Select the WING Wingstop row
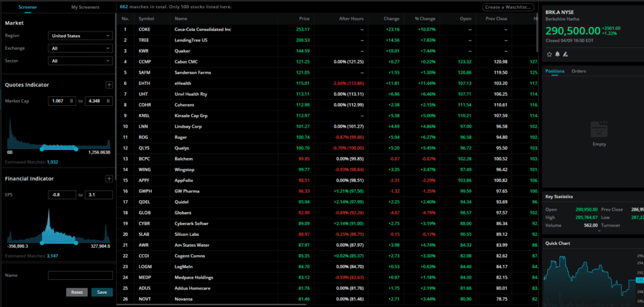This screenshot has width=644, height=307. (327, 169)
